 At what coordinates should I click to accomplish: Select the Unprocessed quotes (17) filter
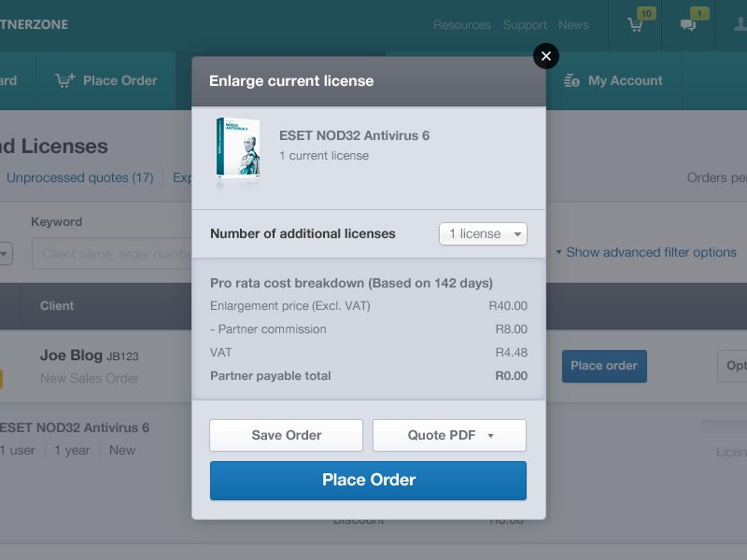point(80,177)
